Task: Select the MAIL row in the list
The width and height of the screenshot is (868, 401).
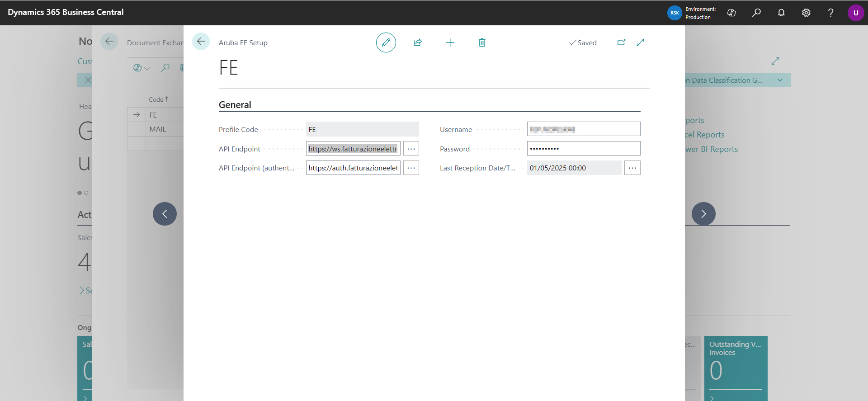Action: pyautogui.click(x=158, y=129)
